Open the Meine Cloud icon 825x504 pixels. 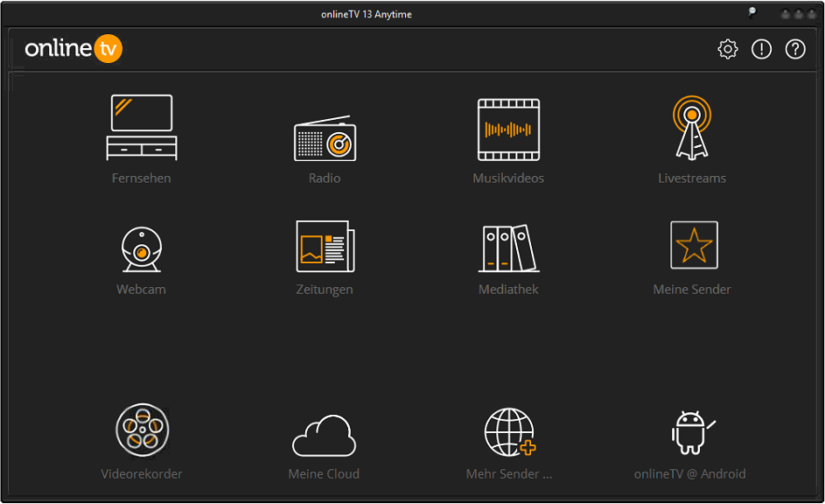click(324, 435)
